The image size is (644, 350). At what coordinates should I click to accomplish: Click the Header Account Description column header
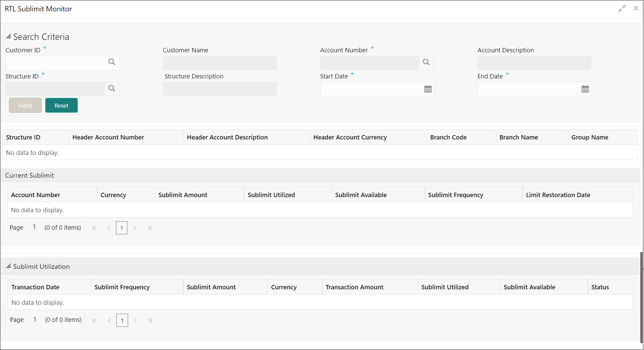coord(246,137)
